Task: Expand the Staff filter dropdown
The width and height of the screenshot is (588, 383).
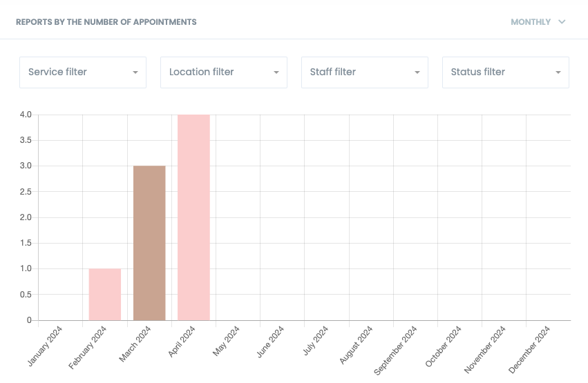Action: (x=364, y=72)
